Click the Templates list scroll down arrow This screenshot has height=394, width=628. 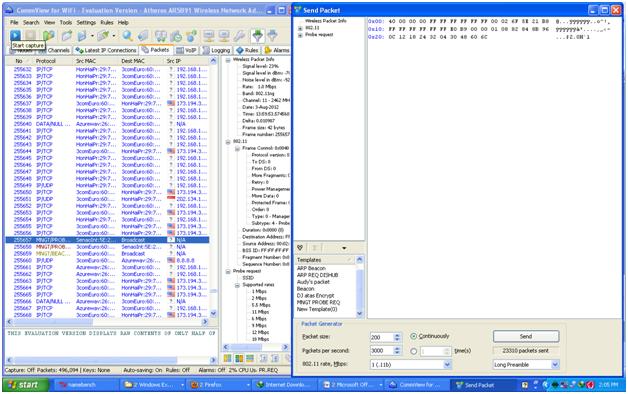pos(359,314)
